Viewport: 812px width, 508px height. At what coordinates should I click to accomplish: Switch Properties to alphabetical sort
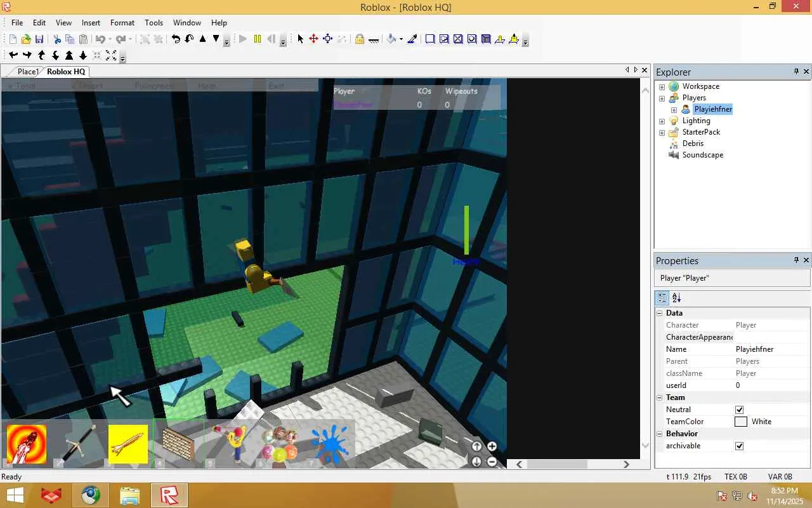[676, 297]
